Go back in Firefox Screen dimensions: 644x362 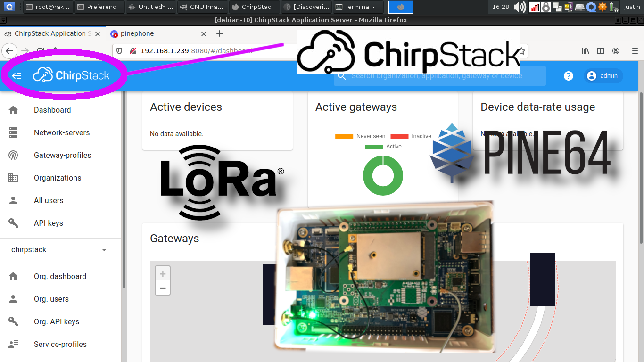tap(10, 51)
